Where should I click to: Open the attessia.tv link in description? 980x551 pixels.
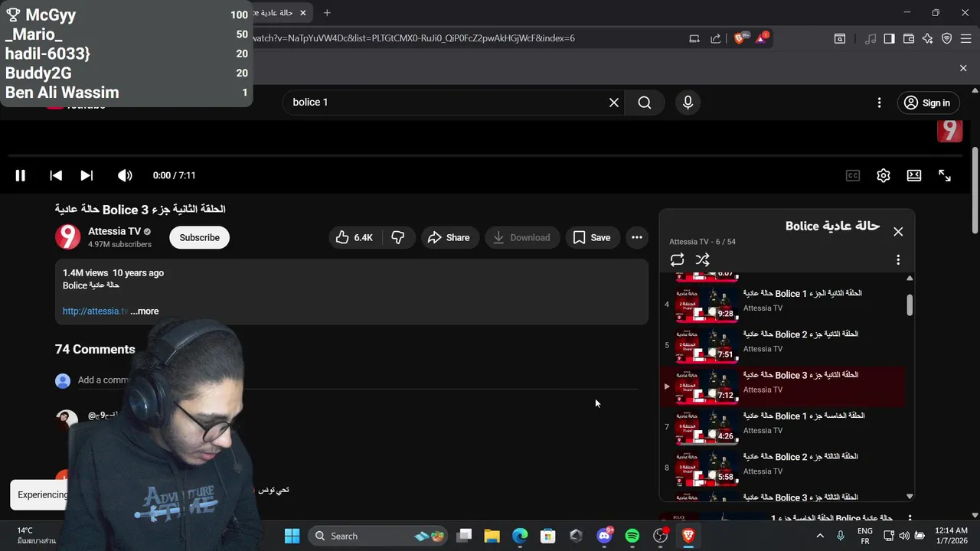click(95, 311)
